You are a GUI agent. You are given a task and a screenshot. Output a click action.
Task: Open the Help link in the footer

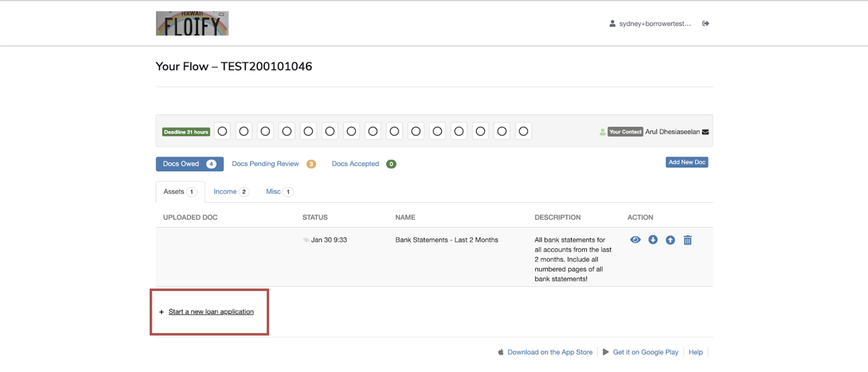(695, 352)
